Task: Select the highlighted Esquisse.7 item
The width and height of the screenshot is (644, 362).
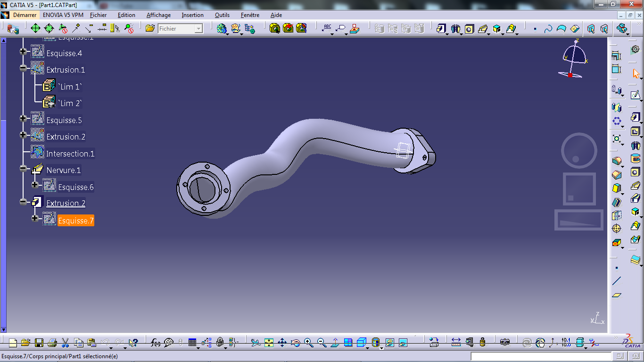Action: tap(76, 221)
